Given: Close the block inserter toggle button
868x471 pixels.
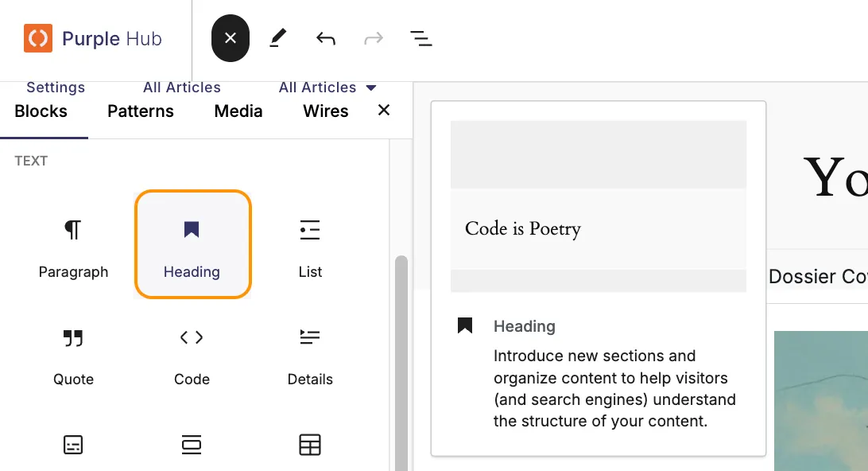Looking at the screenshot, I should (x=231, y=38).
